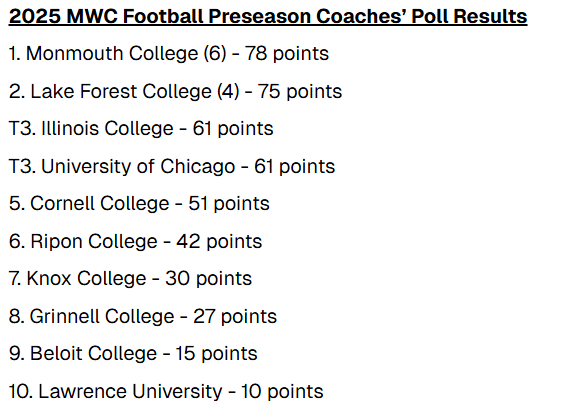Click the word Coaches' in the title
The height and width of the screenshot is (412, 565).
coord(360,16)
